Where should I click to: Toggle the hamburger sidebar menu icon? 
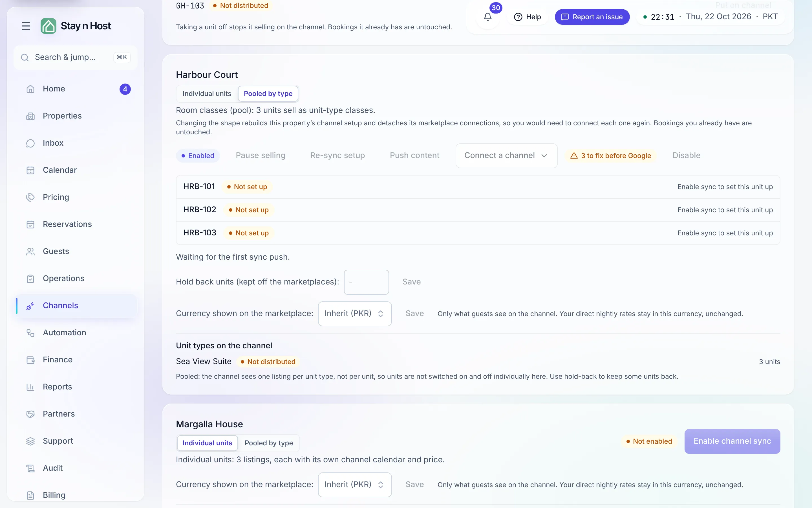[26, 26]
